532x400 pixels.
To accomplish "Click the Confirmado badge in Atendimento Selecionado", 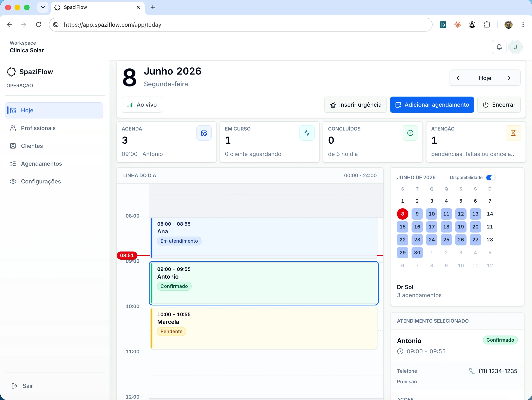I will [x=500, y=340].
